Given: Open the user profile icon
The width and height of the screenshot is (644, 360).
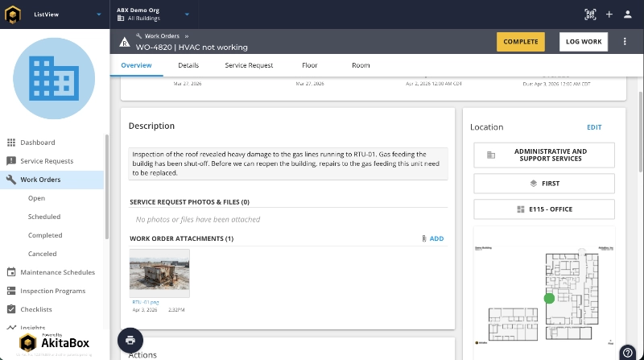Looking at the screenshot, I should coord(628,14).
